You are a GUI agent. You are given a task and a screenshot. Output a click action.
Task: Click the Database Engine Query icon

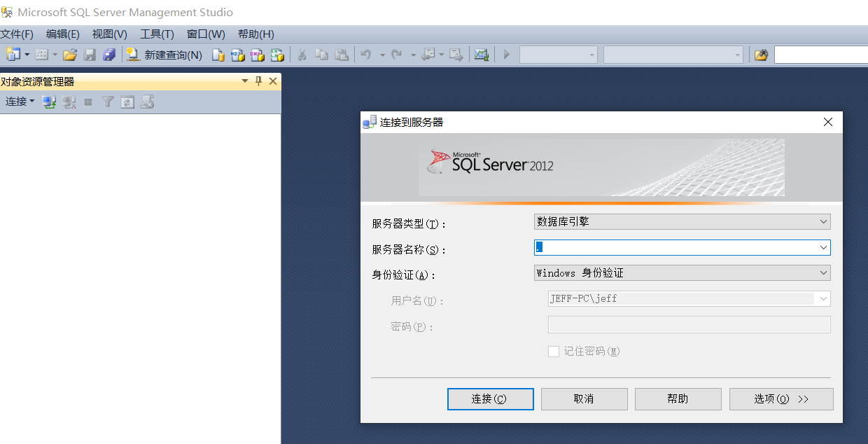point(218,55)
